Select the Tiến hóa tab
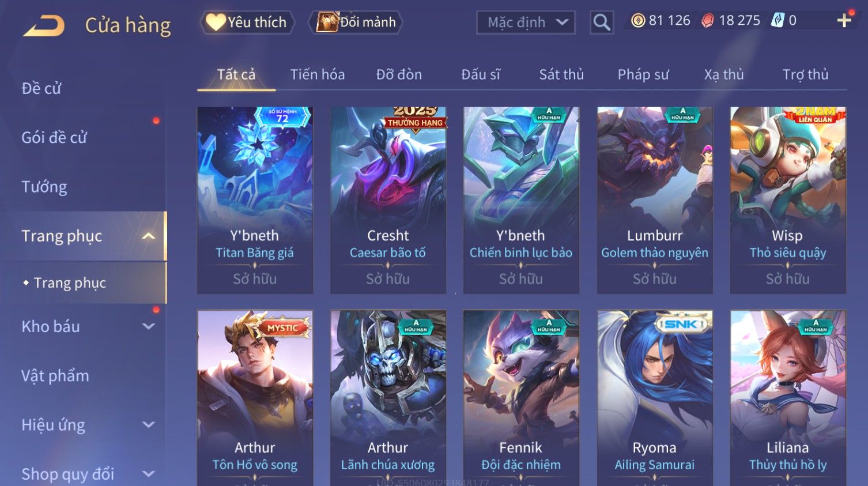 coord(318,74)
